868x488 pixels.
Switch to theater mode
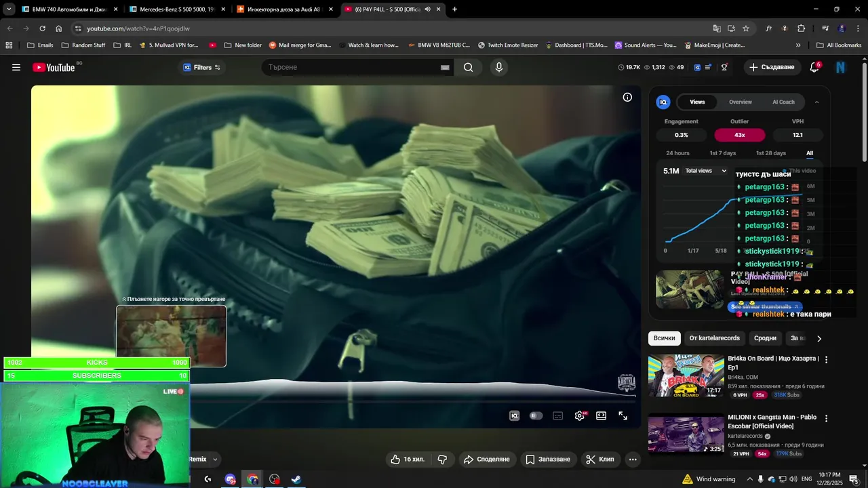coord(601,415)
